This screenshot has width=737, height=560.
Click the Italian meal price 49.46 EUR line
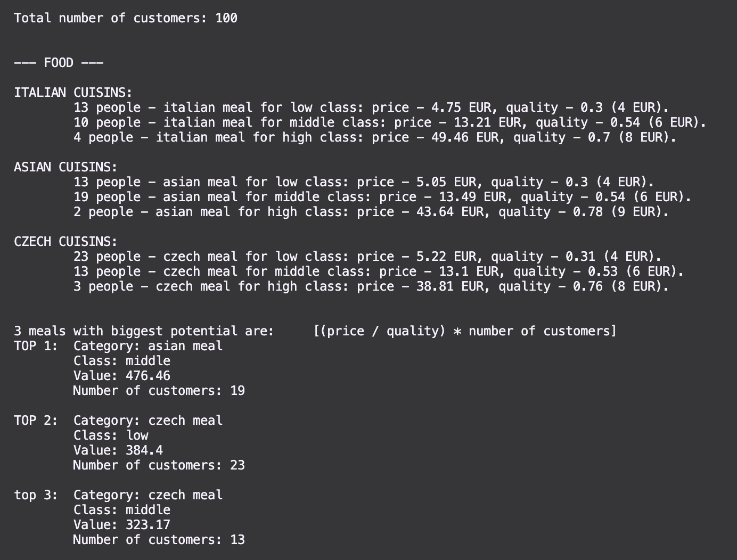pyautogui.click(x=374, y=137)
